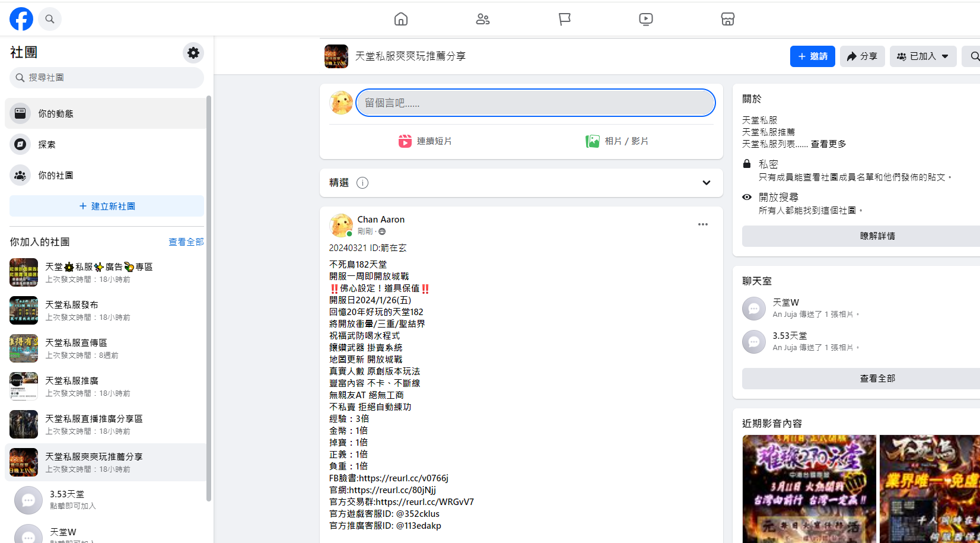Click the 不死鳥182天堂 line
The height and width of the screenshot is (543, 980).
358,265
